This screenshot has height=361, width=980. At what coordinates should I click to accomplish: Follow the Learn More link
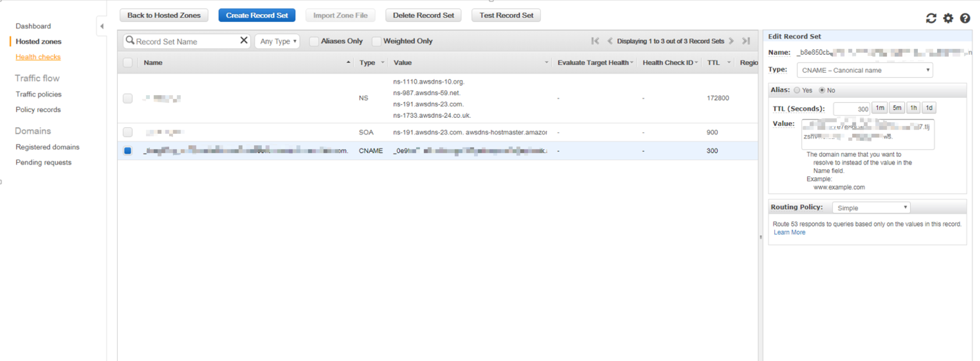click(x=789, y=232)
